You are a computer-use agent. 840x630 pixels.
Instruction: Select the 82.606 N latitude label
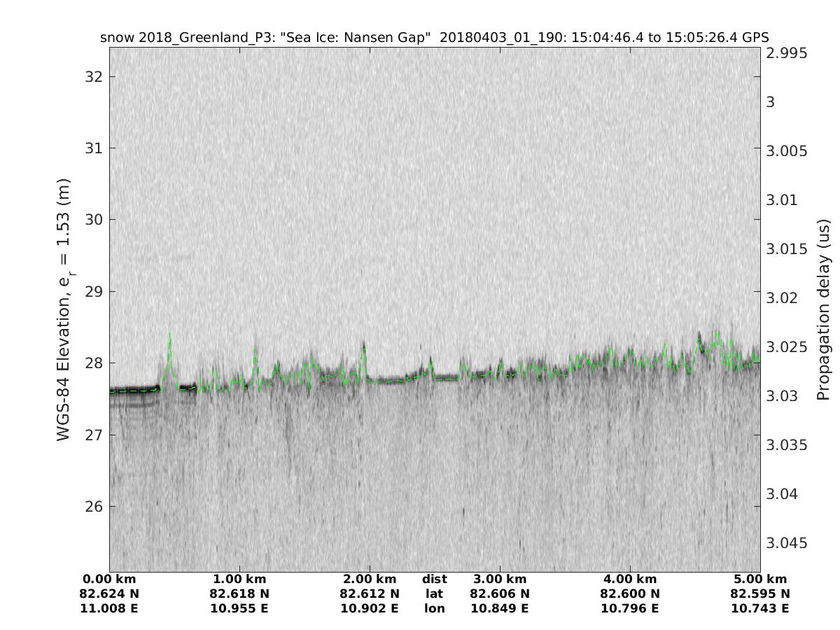tap(500, 594)
